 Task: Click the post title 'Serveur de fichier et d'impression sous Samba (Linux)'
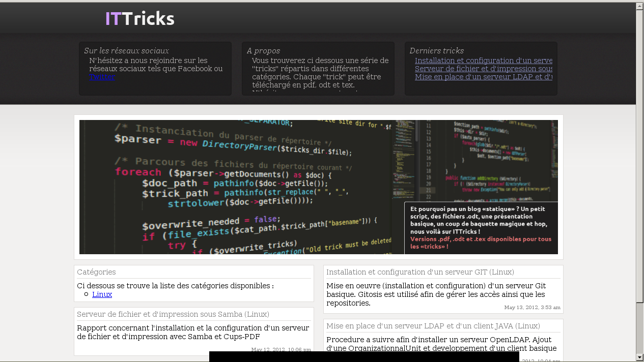[x=173, y=314]
